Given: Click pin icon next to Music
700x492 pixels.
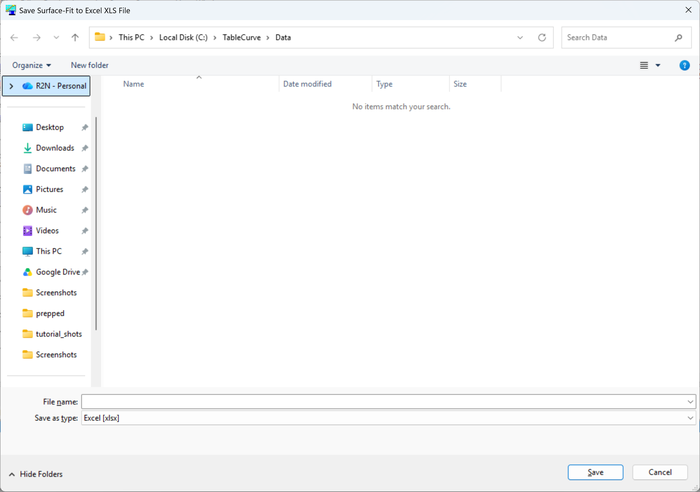Looking at the screenshot, I should [84, 210].
